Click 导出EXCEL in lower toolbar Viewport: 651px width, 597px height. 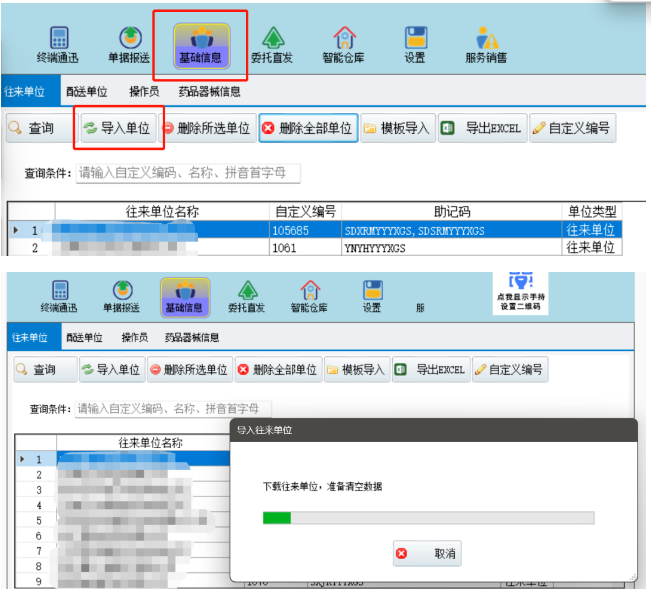pos(431,369)
